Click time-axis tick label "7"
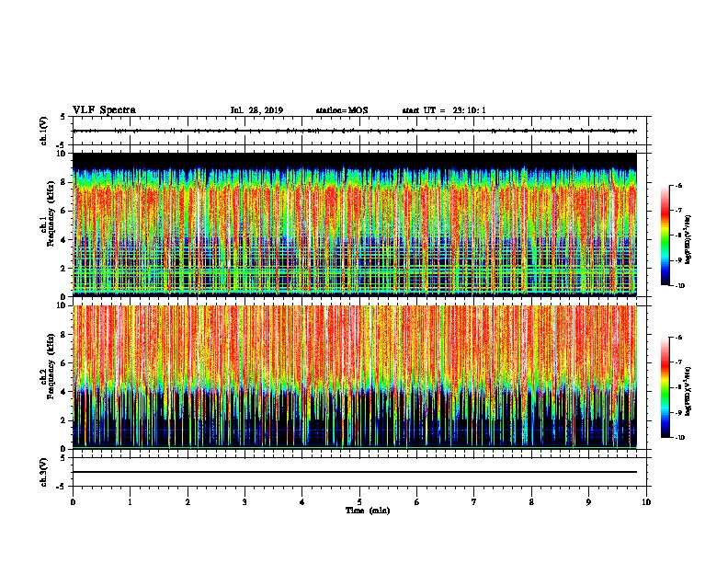Image resolution: width=728 pixels, height=563 pixels. [x=474, y=502]
